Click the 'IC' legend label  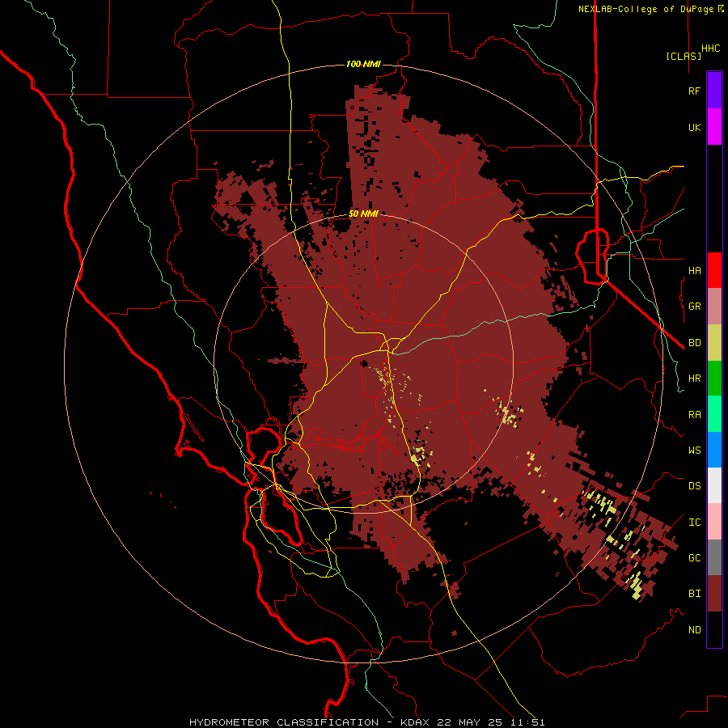(694, 523)
